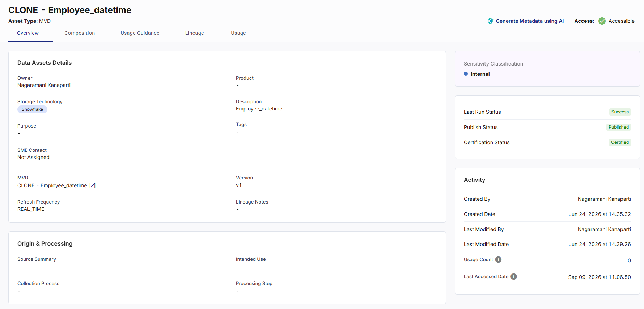Click the Usage Count value 0
Viewport: 644px width, 309px height.
click(x=629, y=260)
